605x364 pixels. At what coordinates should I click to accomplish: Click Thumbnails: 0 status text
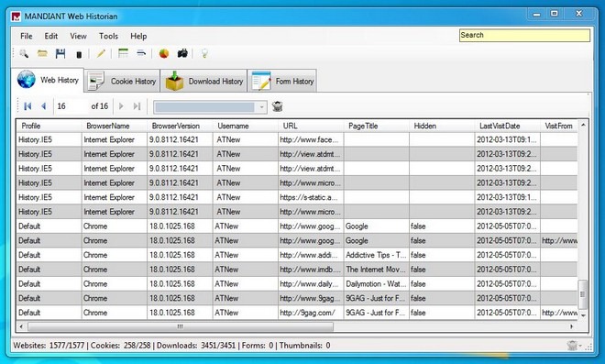coord(305,345)
